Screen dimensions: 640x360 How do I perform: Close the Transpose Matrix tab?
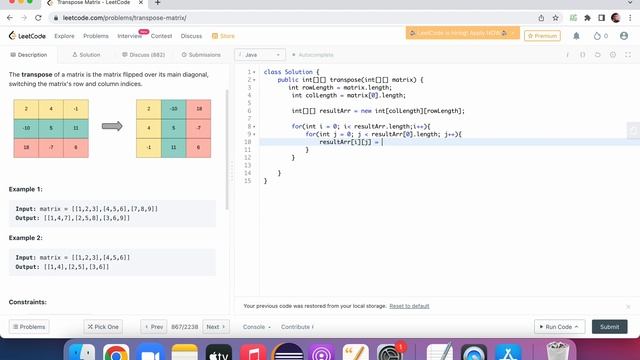click(141, 3)
